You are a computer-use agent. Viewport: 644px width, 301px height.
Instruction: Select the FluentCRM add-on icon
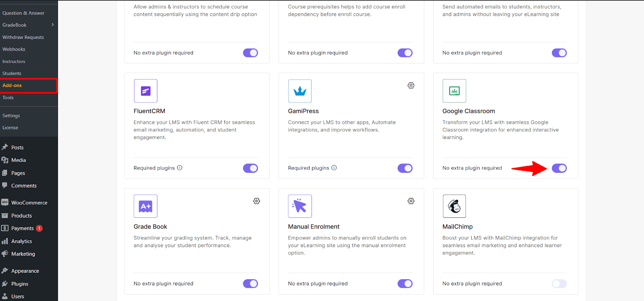point(145,91)
